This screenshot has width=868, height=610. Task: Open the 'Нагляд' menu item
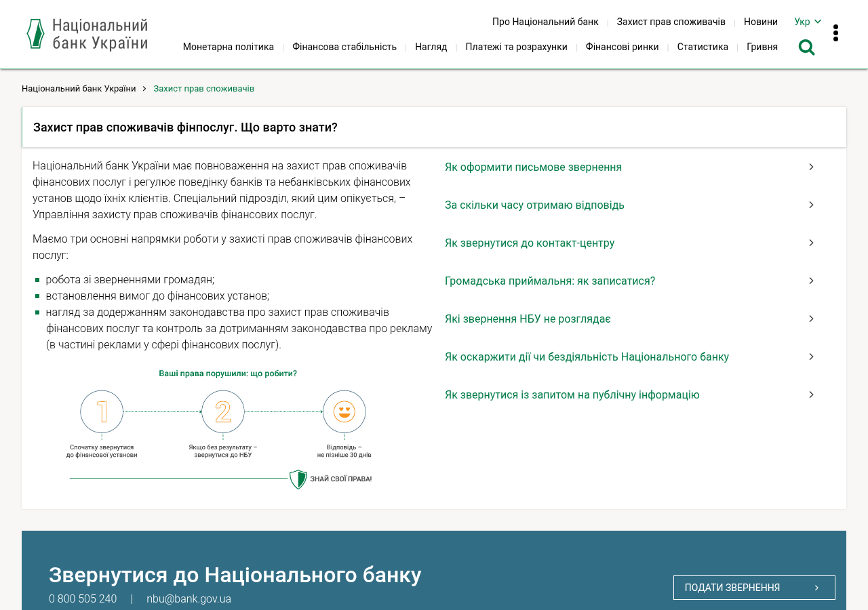click(x=431, y=47)
